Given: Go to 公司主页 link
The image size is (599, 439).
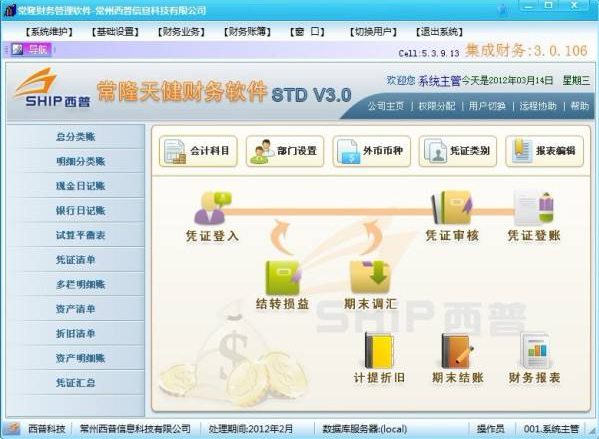Looking at the screenshot, I should click(x=386, y=106).
